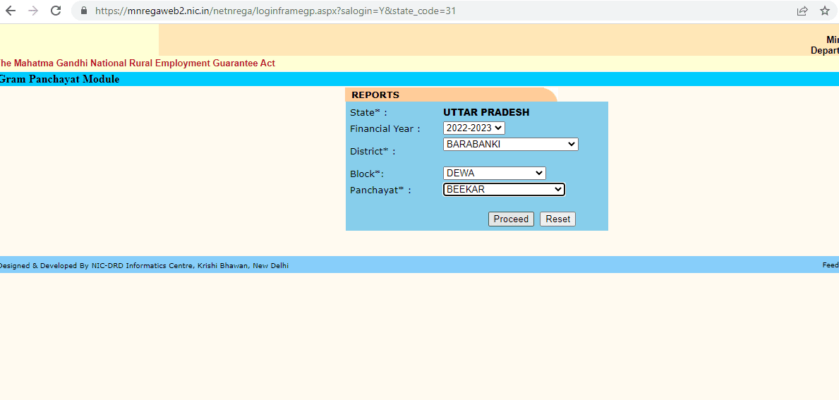Select the REPORTS tab header
Image resolution: width=839 pixels, height=400 pixels.
point(375,95)
